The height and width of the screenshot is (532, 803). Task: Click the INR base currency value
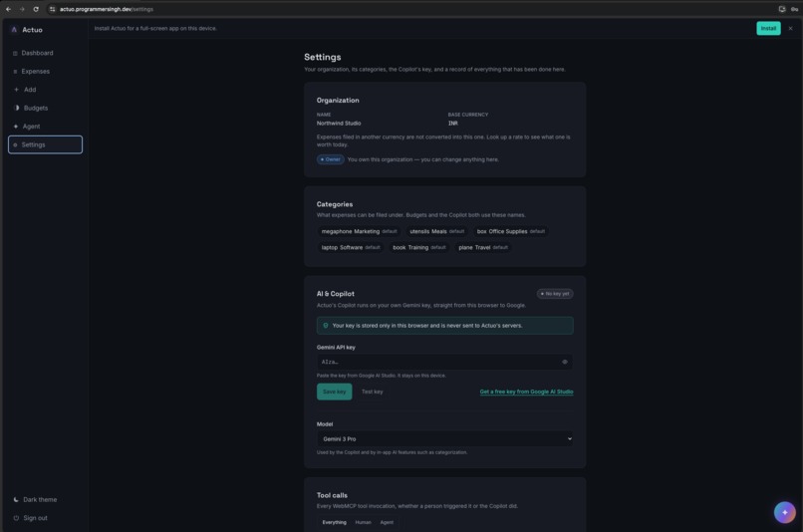(452, 124)
